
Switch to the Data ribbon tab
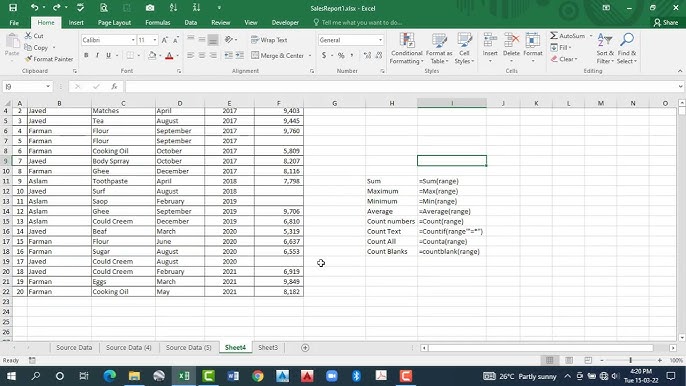(190, 22)
